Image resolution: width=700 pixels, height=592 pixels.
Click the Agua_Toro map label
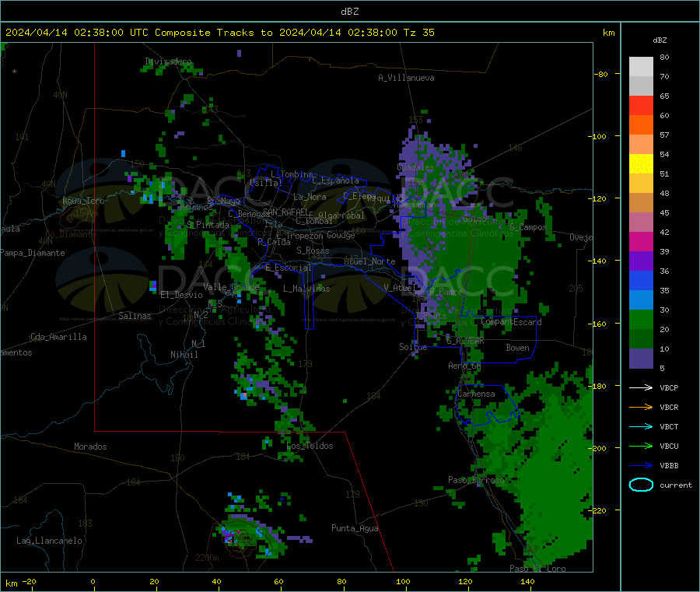point(83,201)
